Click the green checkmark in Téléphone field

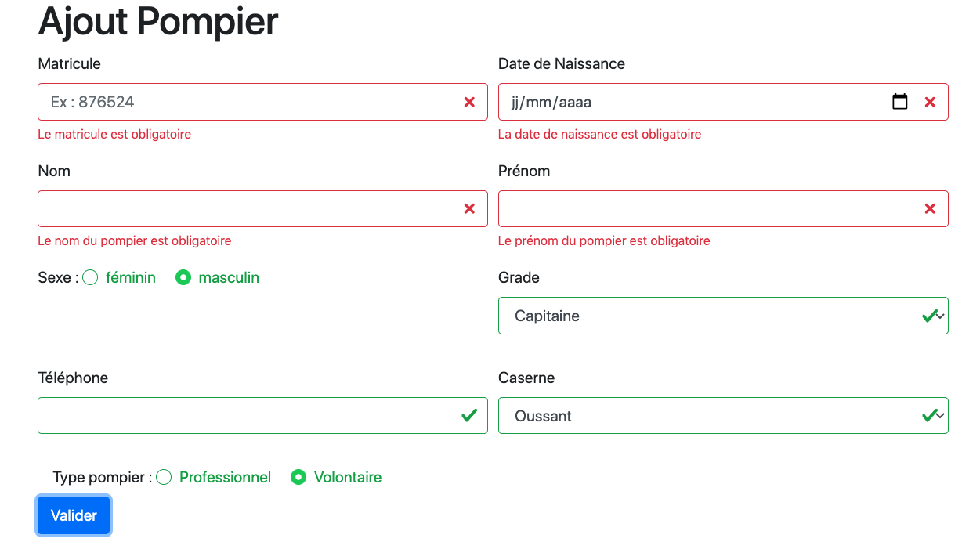coord(469,415)
